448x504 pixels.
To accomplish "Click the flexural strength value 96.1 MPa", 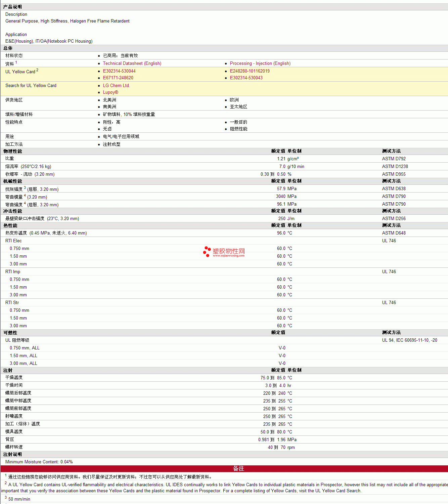I will 287,204.
